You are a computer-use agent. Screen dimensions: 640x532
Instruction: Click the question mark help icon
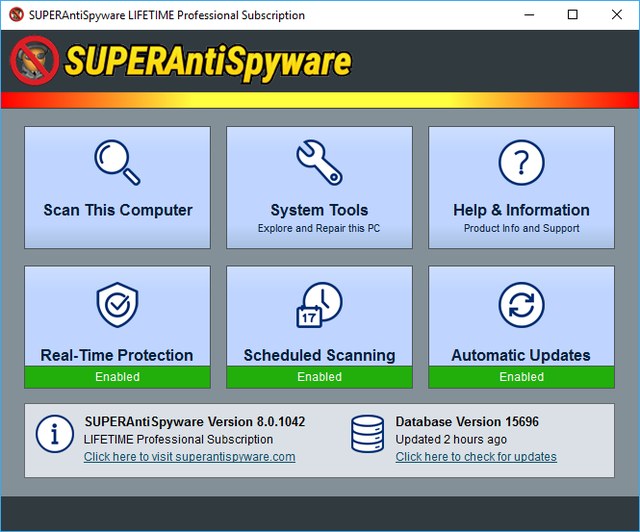coord(521,162)
